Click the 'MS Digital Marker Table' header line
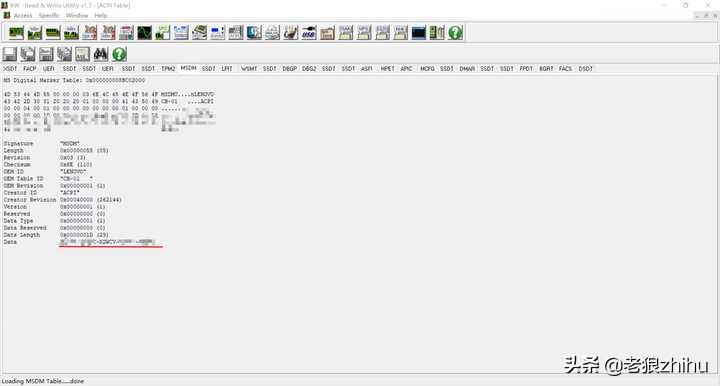 74,80
